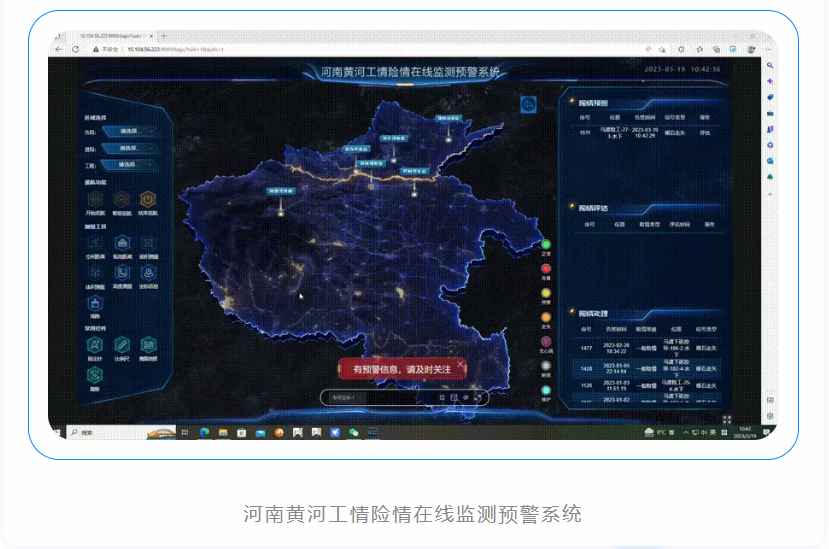Select the 贴地距离 measurement tool
829x549 pixels.
(122, 243)
